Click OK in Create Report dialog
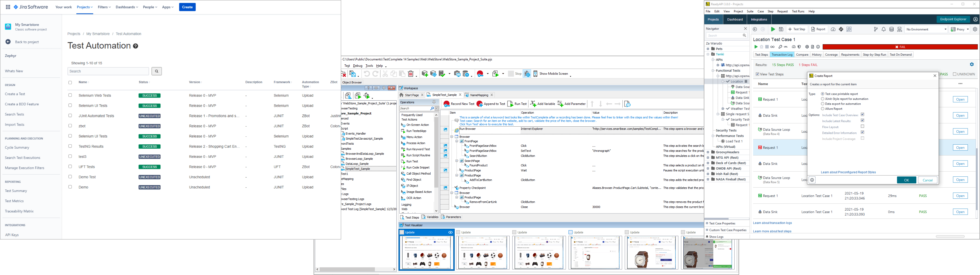The height and width of the screenshot is (275, 980). (906, 180)
